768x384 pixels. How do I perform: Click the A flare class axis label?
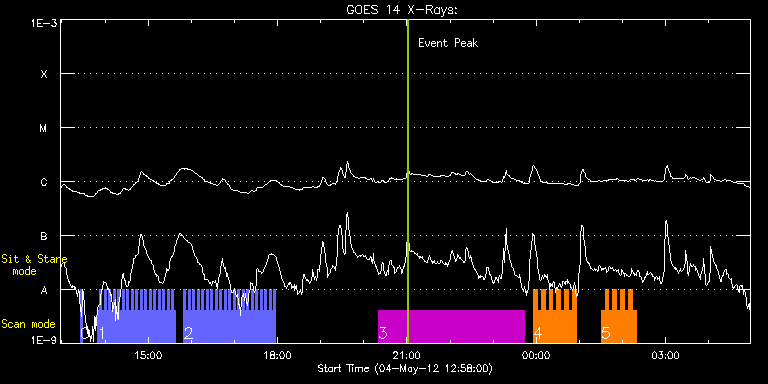tap(44, 290)
